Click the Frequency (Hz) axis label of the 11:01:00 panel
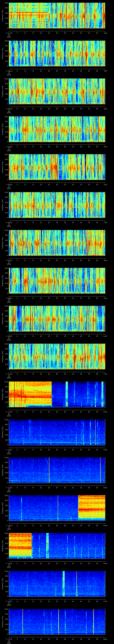114x644 pixels. 3,16
